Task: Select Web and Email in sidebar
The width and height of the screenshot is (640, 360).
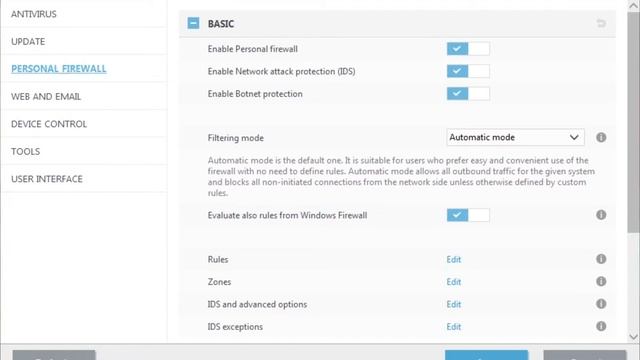Action: tap(46, 97)
